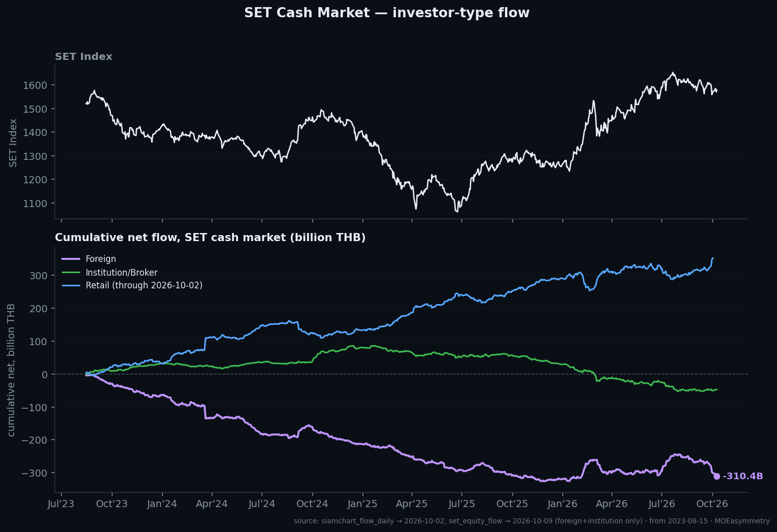The image size is (777, 532).
Task: Click the blue Retail legend line swatch
Action: click(x=71, y=285)
